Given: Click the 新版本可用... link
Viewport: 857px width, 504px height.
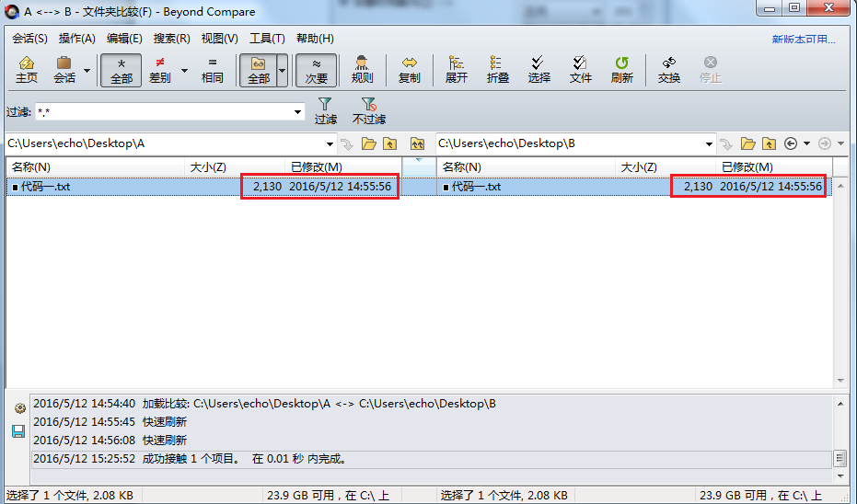Looking at the screenshot, I should click(804, 40).
